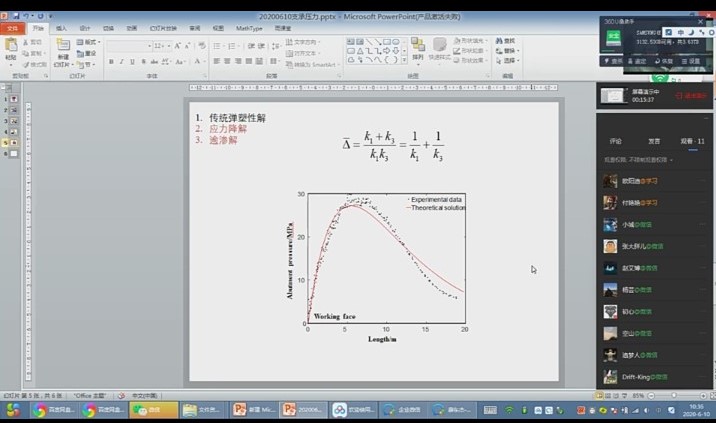Open the font name combo box
716x423 pixels.
point(129,46)
